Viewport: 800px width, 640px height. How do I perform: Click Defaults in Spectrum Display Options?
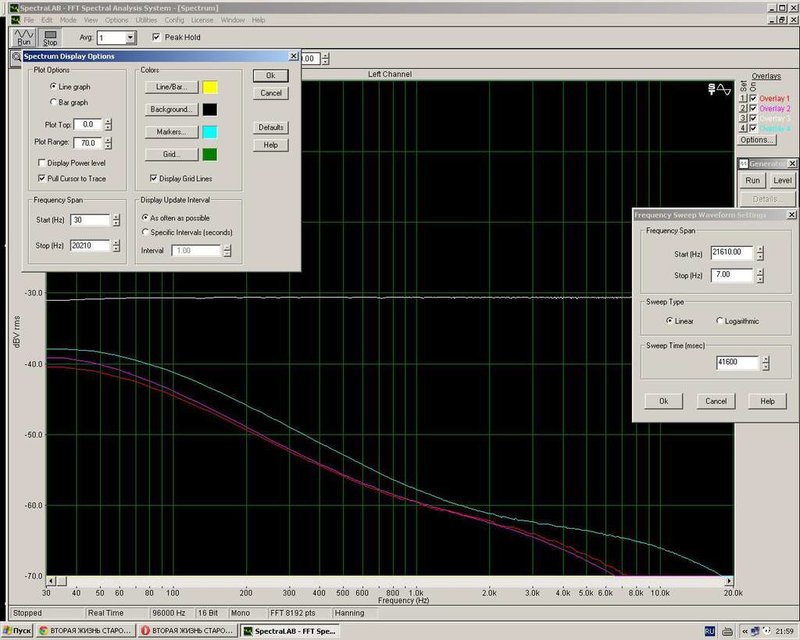coord(271,127)
